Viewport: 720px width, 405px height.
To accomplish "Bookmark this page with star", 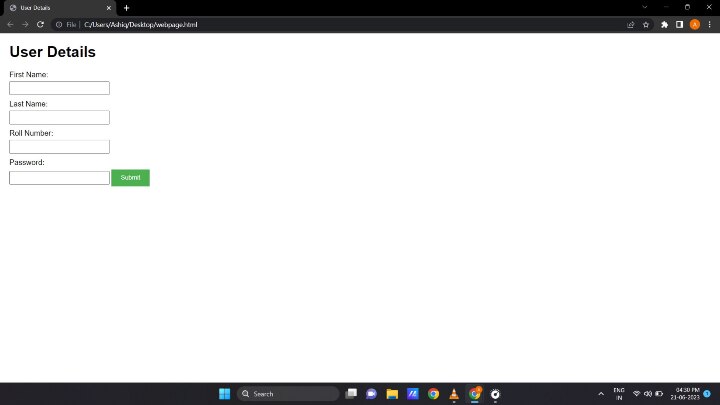I will 646,25.
